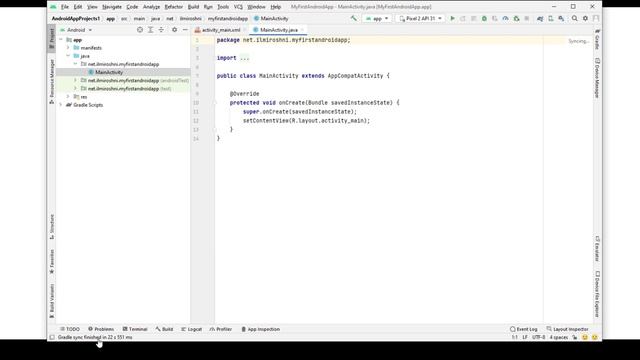Click the status bar tool windows toggle icon
The width and height of the screenshot is (640, 360).
(x=52, y=337)
